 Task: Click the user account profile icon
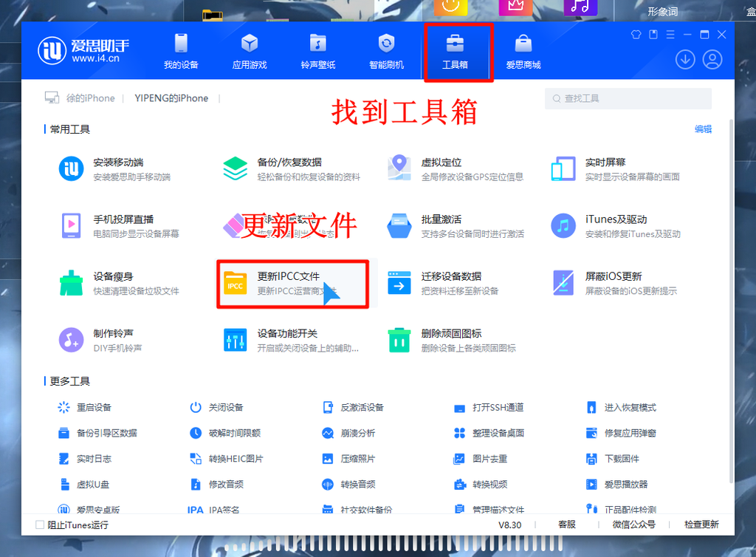pyautogui.click(x=712, y=60)
